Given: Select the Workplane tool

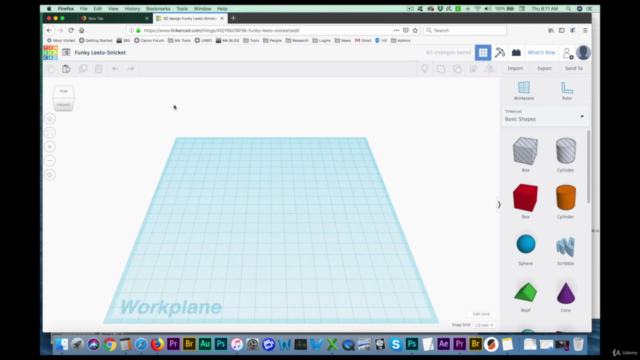Looking at the screenshot, I should coord(524,91).
